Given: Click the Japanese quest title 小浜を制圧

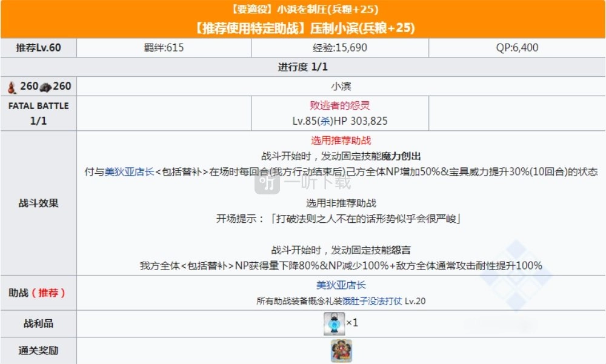Looking at the screenshot, I should pyautogui.click(x=302, y=10).
